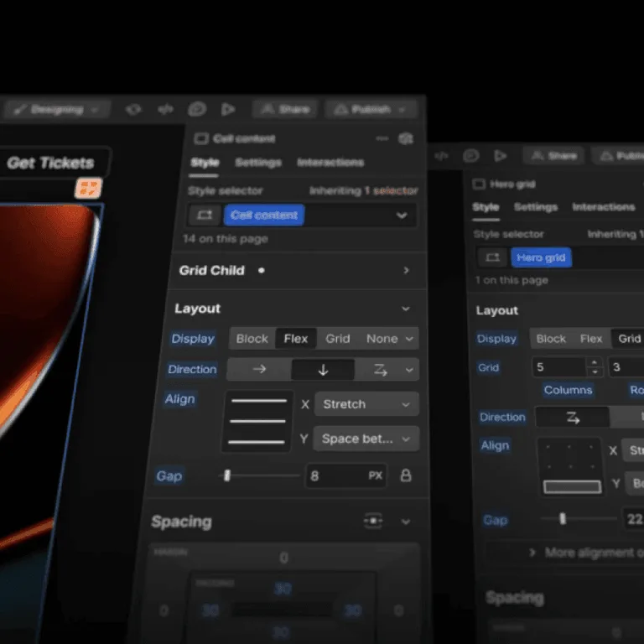The height and width of the screenshot is (644, 644).
Task: Open the direction options dropdown chevron
Action: coord(409,370)
